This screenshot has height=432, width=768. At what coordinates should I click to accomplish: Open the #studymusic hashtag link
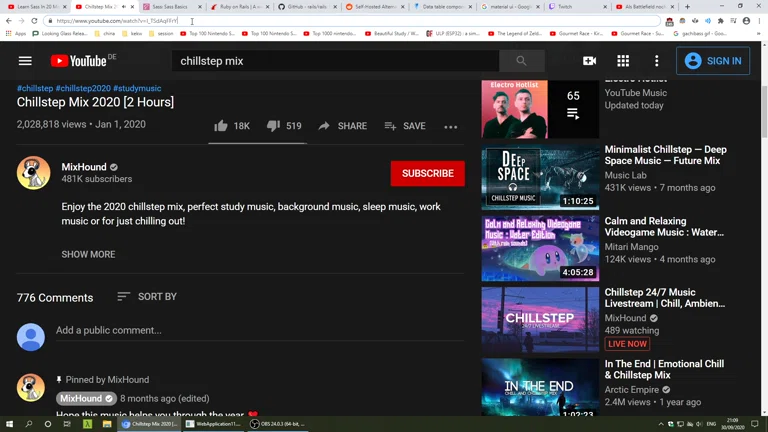tap(137, 88)
